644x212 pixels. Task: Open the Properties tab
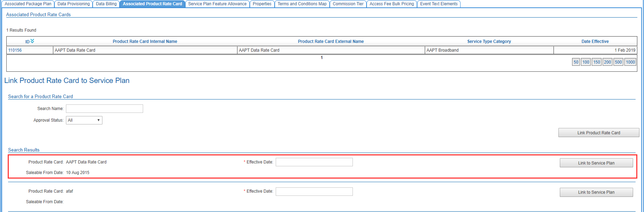[x=262, y=4]
